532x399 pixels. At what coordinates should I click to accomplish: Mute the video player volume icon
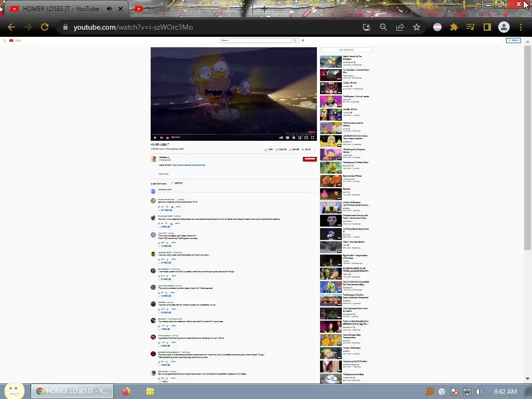167,137
